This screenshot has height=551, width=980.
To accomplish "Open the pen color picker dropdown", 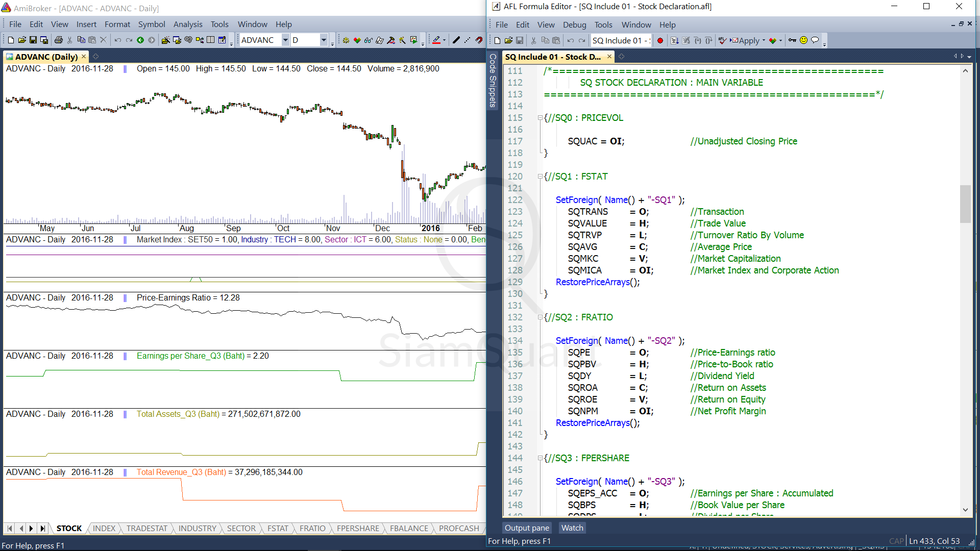I will (x=444, y=40).
